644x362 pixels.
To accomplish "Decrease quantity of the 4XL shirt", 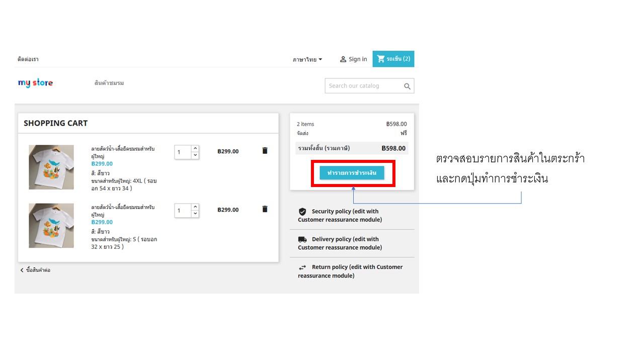I will [x=195, y=155].
